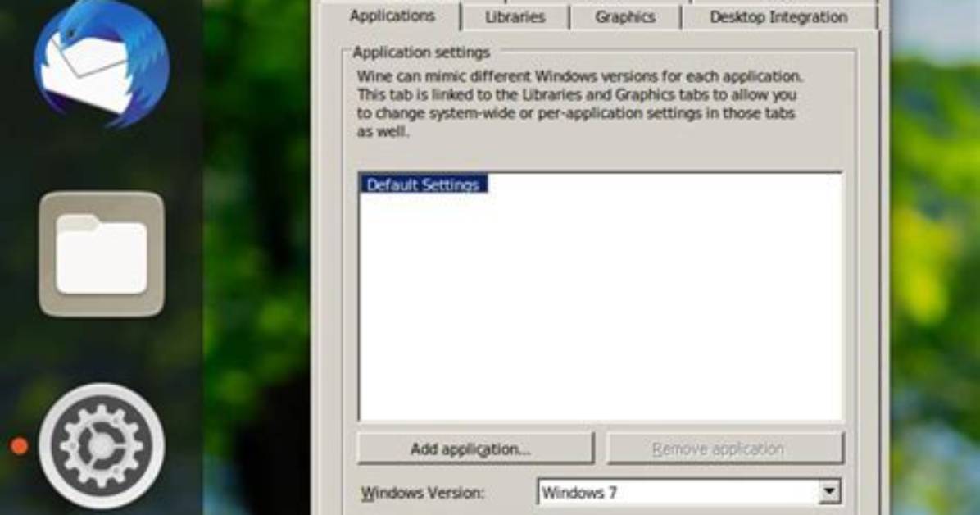Image resolution: width=980 pixels, height=515 pixels.
Task: Open the Desktop Integration tab
Action: pyautogui.click(x=778, y=17)
